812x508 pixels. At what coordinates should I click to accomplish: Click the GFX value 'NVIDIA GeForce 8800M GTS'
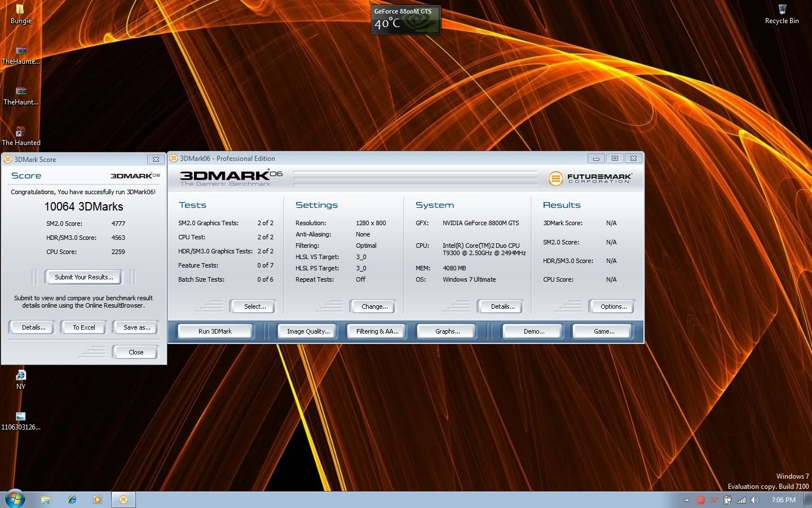click(481, 223)
